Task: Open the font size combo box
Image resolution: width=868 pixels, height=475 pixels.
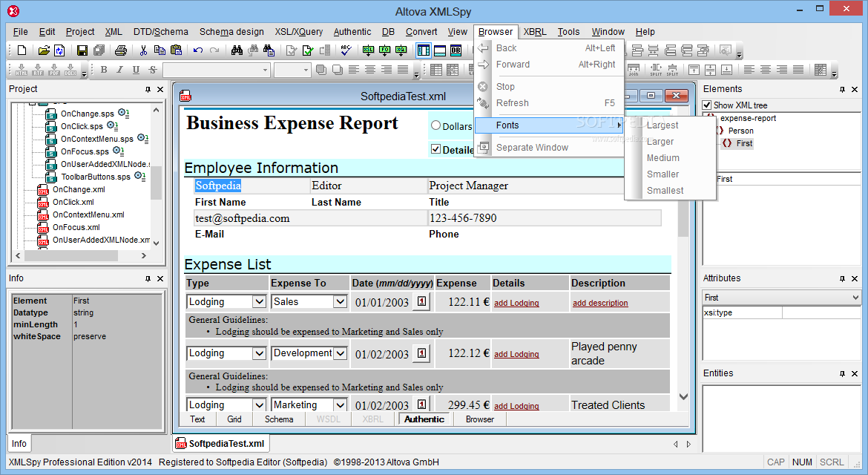Action: coord(292,70)
